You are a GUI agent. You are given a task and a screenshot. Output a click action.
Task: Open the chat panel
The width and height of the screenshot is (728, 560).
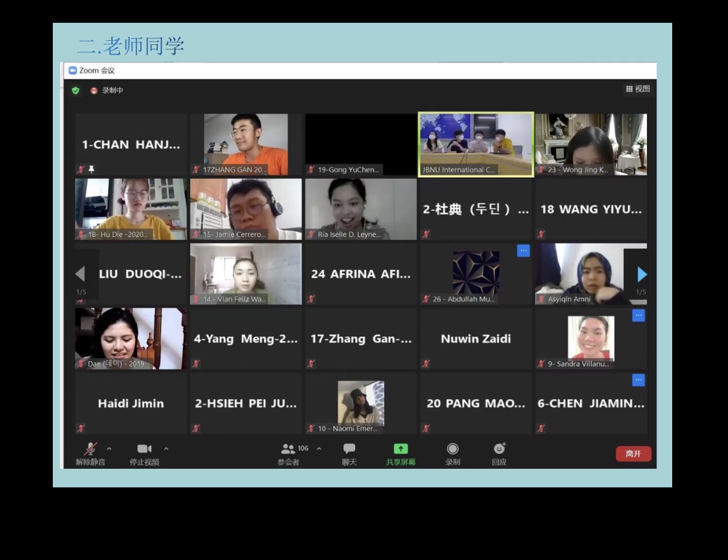(349, 449)
